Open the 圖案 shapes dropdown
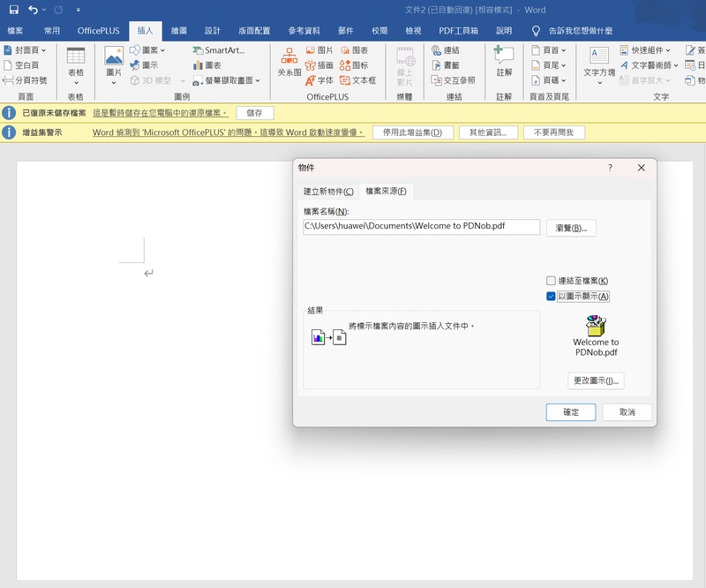 pos(147,50)
